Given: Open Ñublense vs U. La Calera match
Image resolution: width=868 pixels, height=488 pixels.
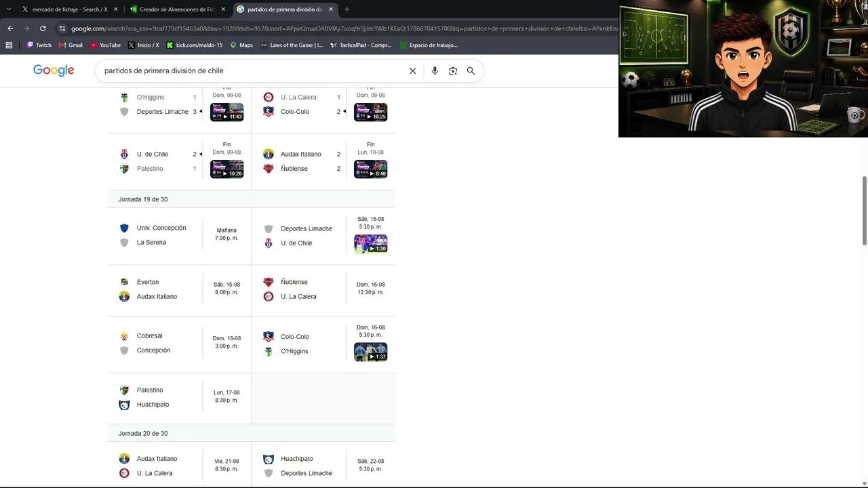Looking at the screenshot, I should [323, 289].
